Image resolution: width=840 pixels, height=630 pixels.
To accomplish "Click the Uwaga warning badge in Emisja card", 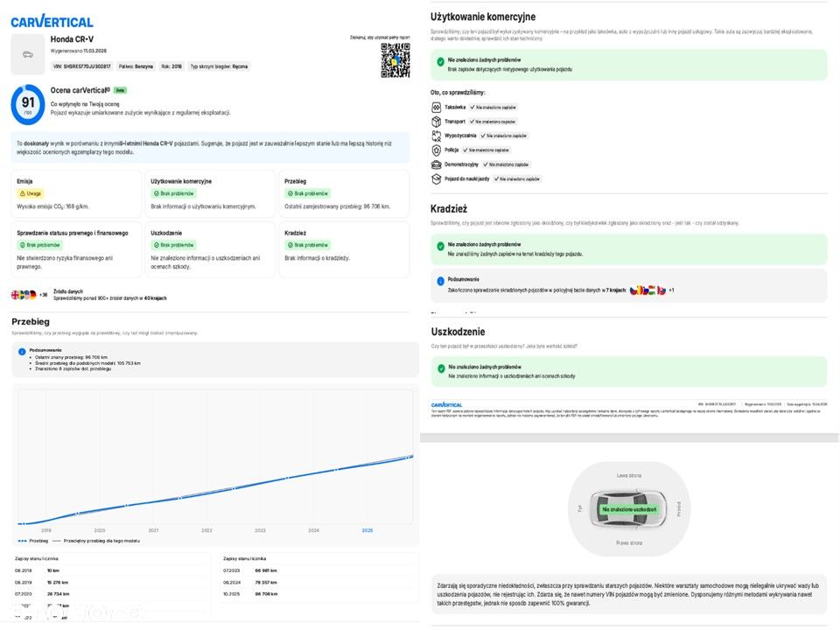I will click(x=31, y=193).
